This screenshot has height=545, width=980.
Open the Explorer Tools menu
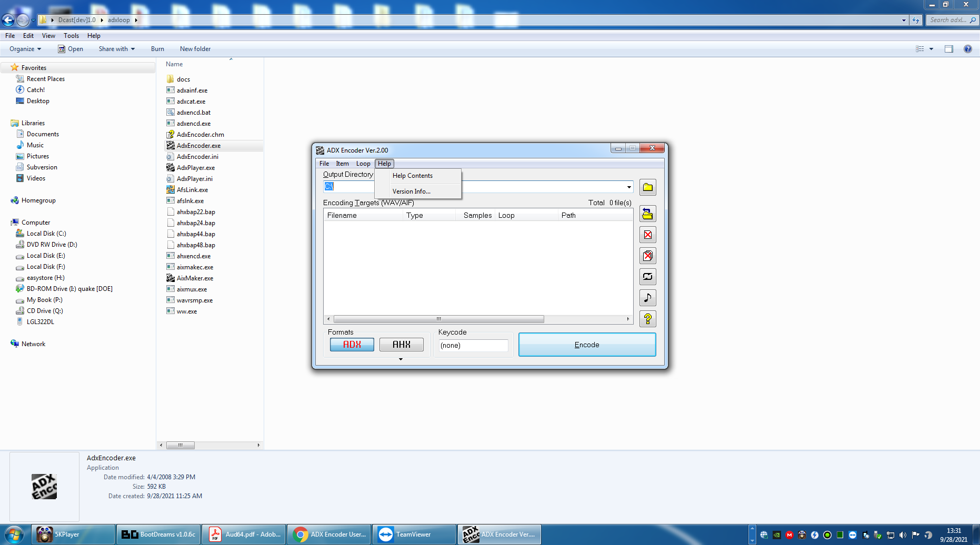click(71, 36)
